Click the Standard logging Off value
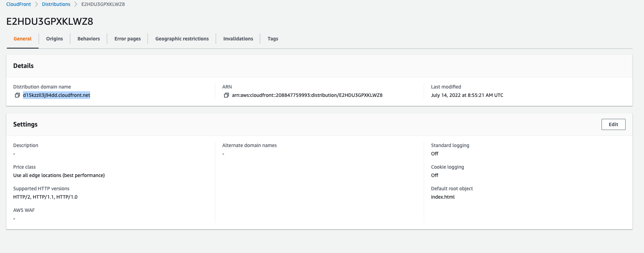This screenshot has width=644, height=253. [x=435, y=154]
